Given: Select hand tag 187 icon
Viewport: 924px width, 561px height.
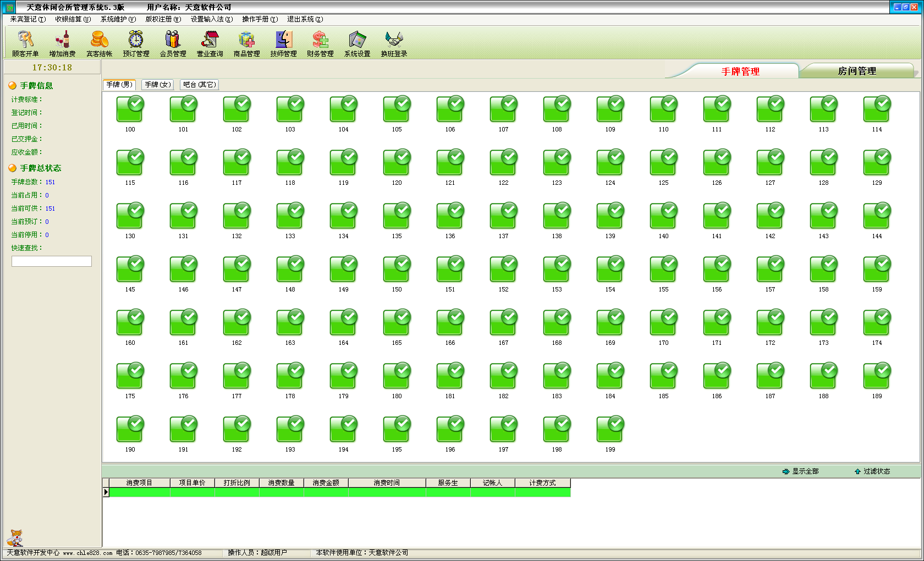Looking at the screenshot, I should point(770,376).
